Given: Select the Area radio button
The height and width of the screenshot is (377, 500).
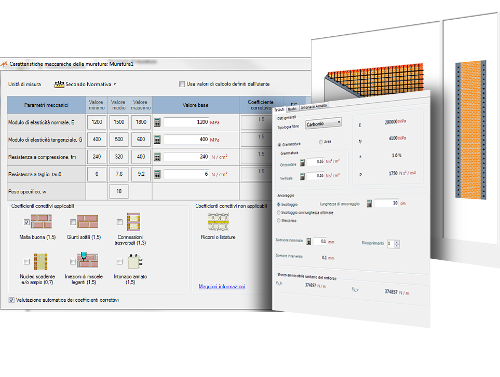Looking at the screenshot, I should click(x=321, y=142).
